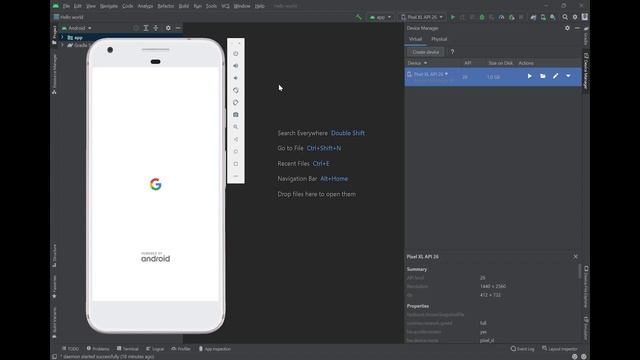Open the Logcat tool window tab
The width and height of the screenshot is (640, 360).
[x=155, y=349]
